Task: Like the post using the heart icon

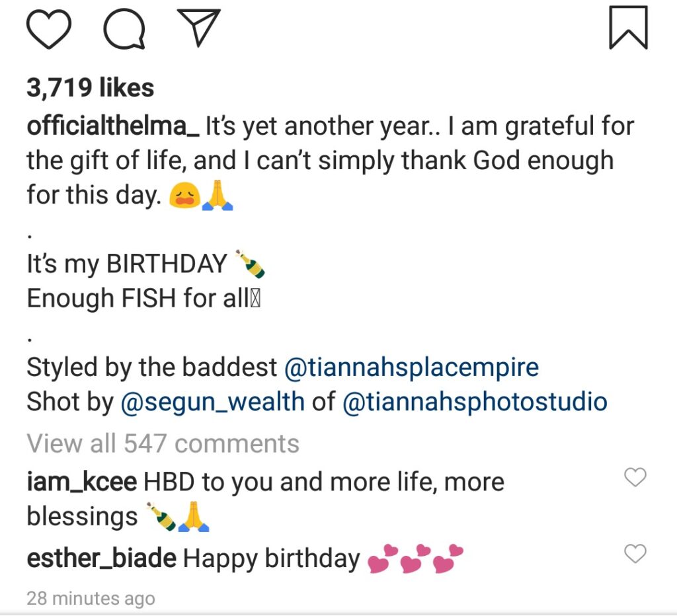Action: click(50, 26)
